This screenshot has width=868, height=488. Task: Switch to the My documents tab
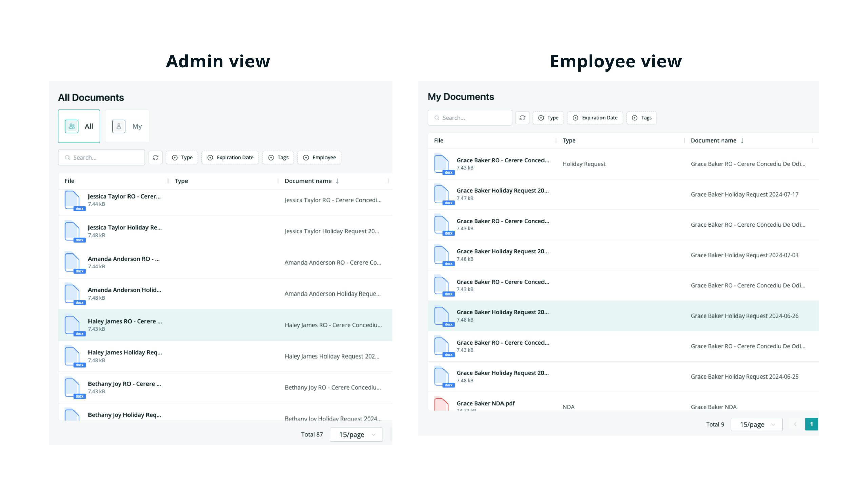click(127, 126)
